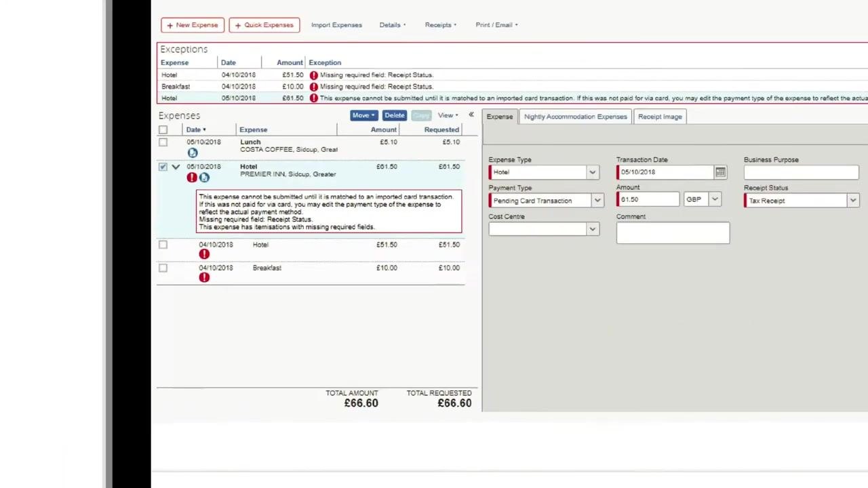Open the View dropdown menu

coord(448,115)
